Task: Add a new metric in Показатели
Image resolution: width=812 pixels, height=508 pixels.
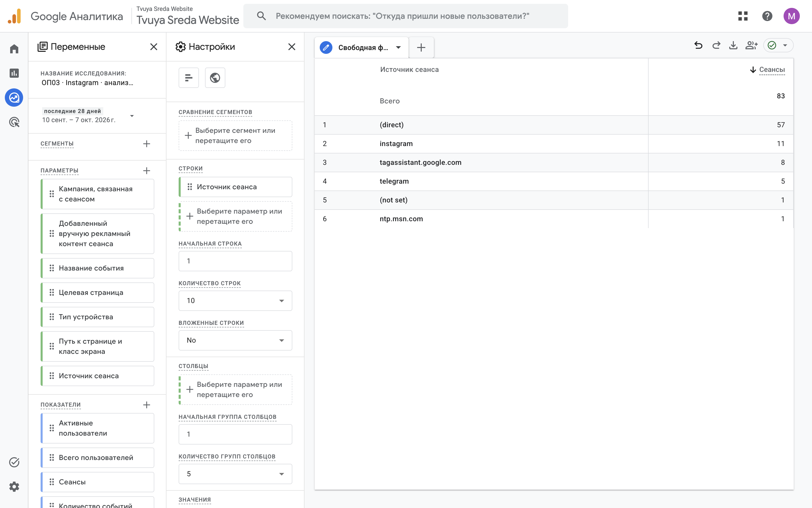Action: pos(147,405)
